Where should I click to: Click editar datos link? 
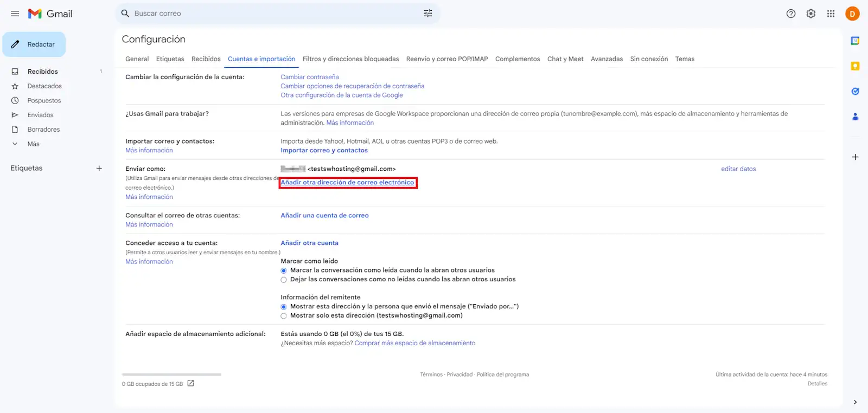coord(738,169)
